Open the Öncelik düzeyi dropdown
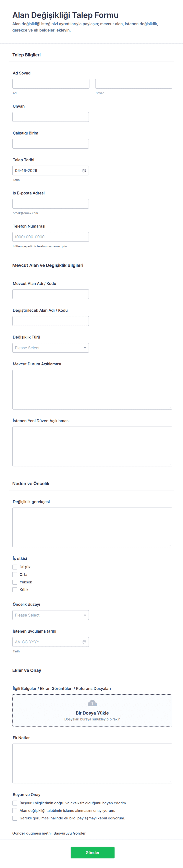 click(x=51, y=615)
